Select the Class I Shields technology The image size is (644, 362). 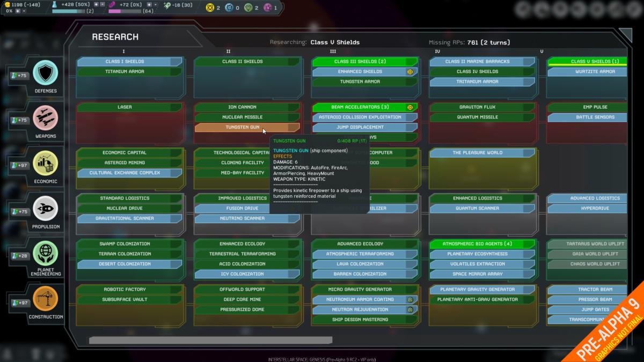[129, 62]
